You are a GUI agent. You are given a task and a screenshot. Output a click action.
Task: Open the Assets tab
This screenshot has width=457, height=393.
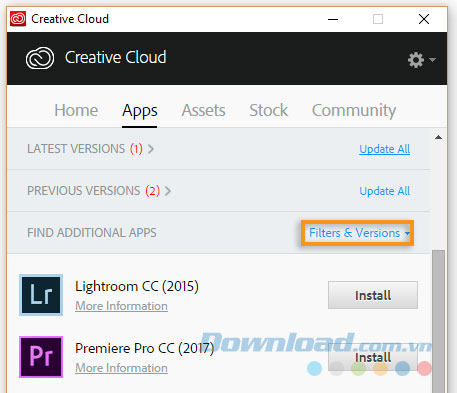coord(203,110)
